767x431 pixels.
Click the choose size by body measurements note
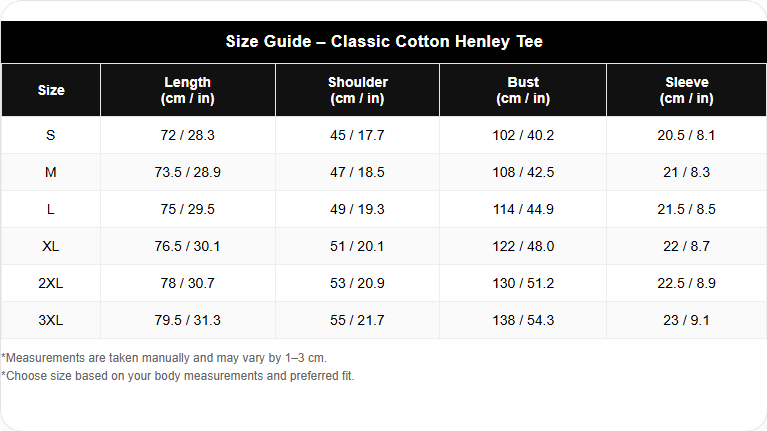tap(178, 376)
